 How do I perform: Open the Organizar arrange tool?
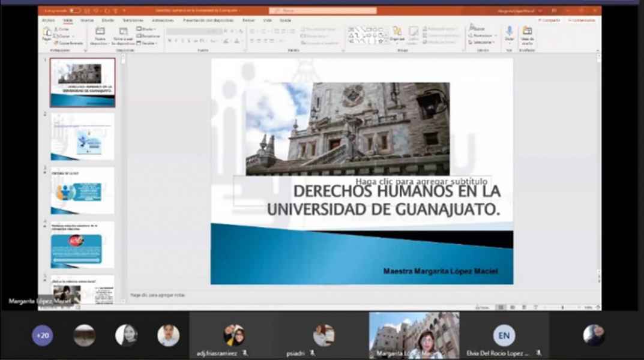[x=397, y=34]
